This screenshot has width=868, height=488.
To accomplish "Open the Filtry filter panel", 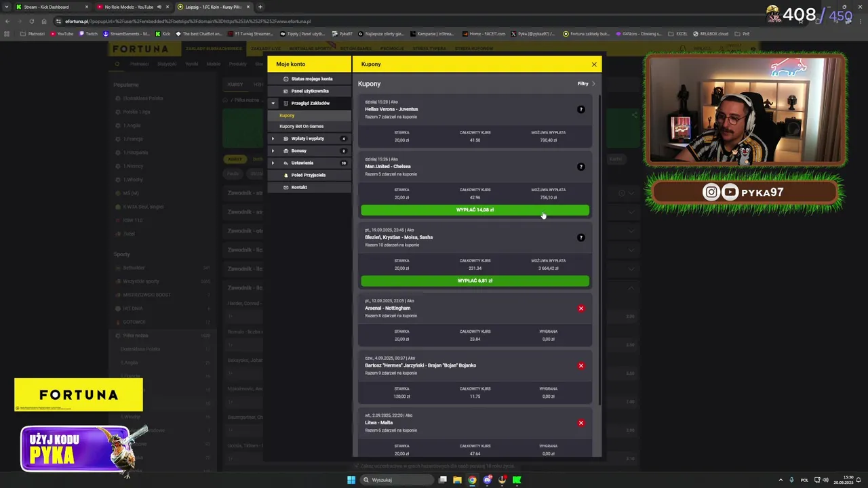I will pyautogui.click(x=586, y=83).
